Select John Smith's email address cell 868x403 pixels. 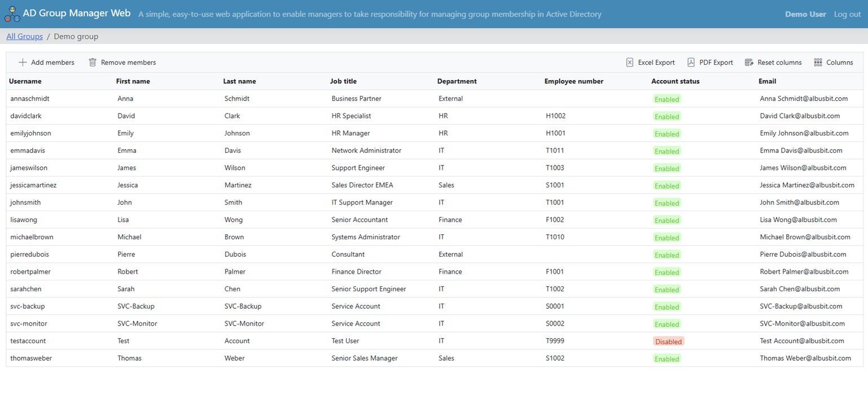tap(799, 203)
